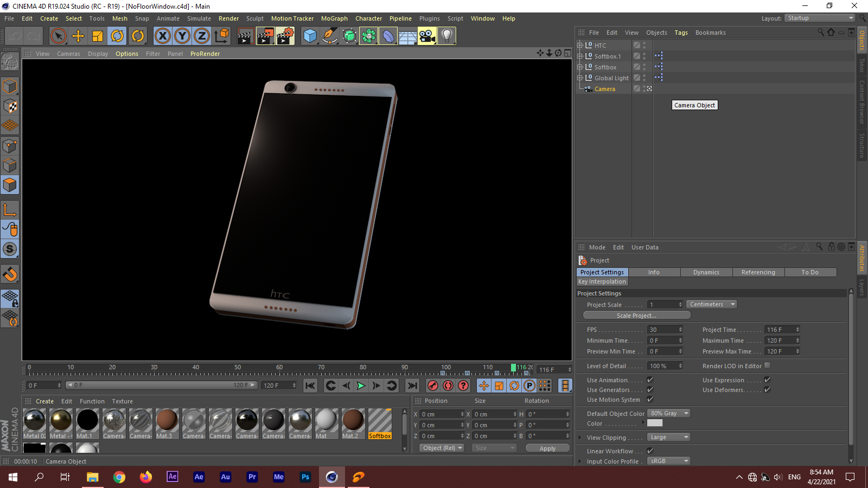Open the Centimeters unit dropdown
The width and height of the screenshot is (868, 488).
[712, 304]
